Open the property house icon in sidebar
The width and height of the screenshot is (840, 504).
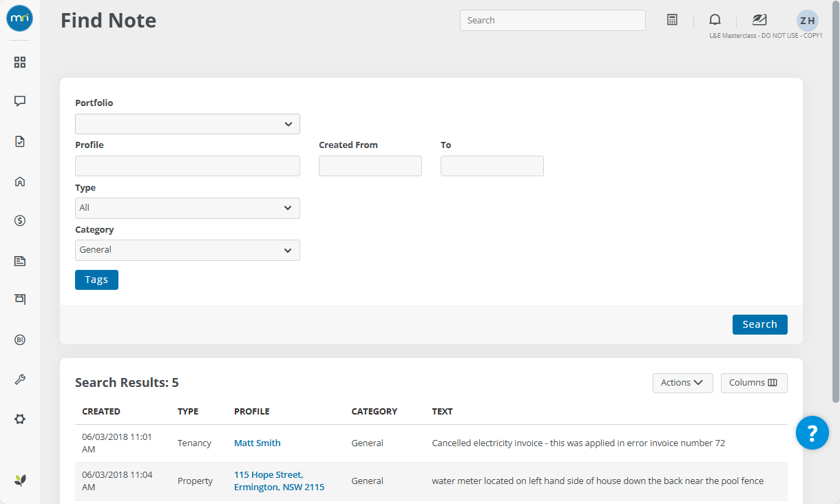point(20,182)
